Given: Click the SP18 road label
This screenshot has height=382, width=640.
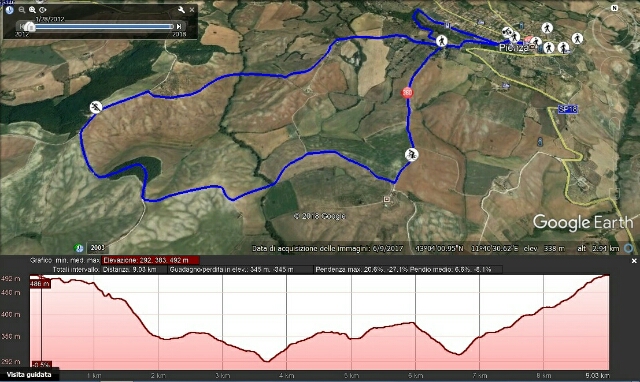Looking at the screenshot, I should tap(568, 109).
